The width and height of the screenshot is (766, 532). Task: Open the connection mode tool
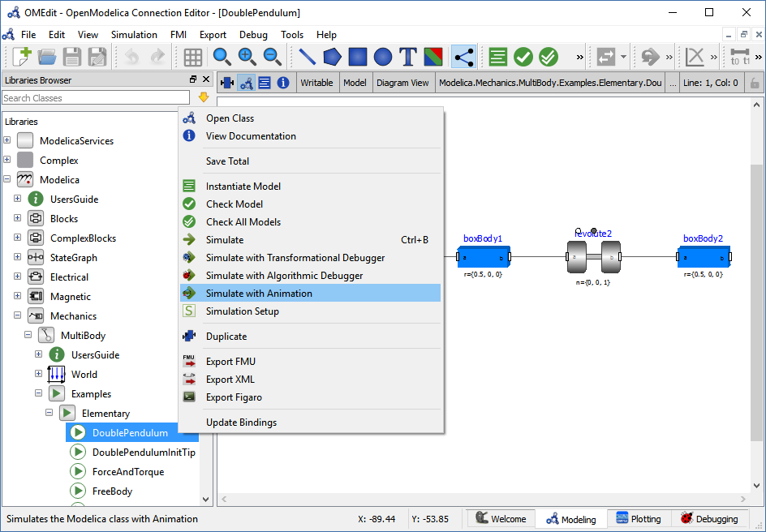pyautogui.click(x=463, y=57)
